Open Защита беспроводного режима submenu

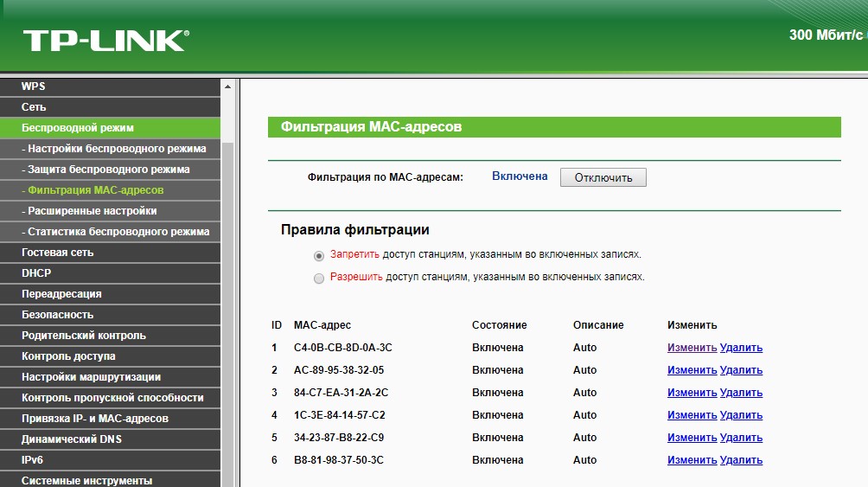coord(110,170)
